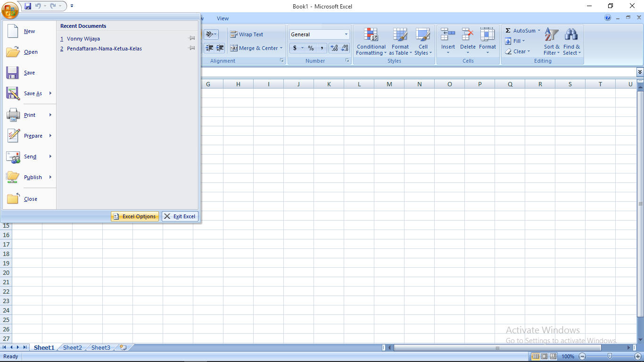Screen dimensions: 644x362
Task: Zoom out with minus button
Action: 582,356
